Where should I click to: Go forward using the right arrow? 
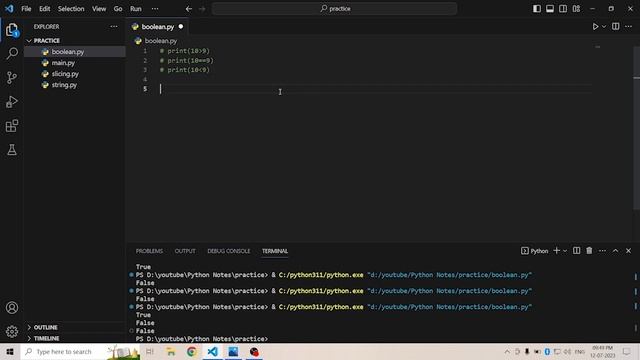coord(202,9)
